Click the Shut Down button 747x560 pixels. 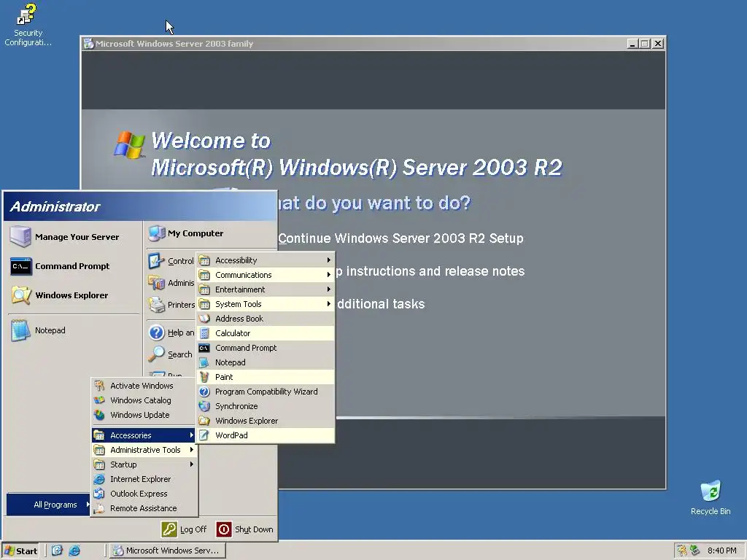(x=245, y=529)
